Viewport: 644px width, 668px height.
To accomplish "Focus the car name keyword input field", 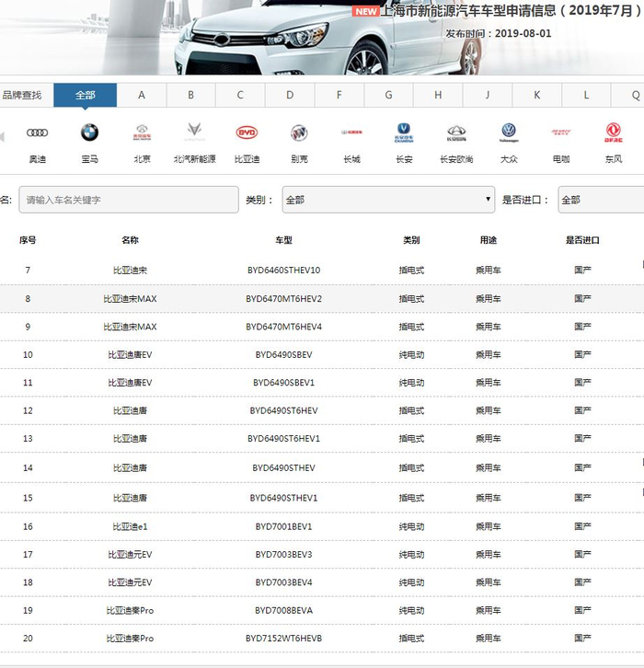I will (129, 200).
